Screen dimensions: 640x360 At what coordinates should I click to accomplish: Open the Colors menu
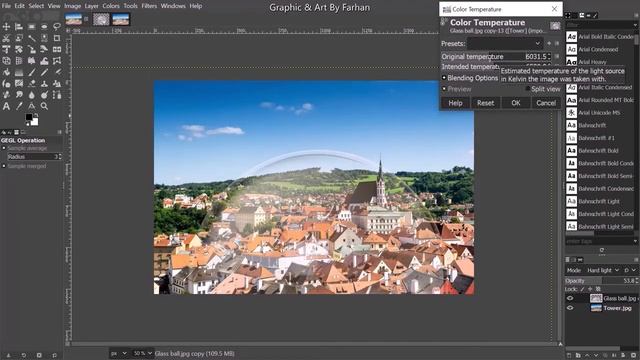point(111,6)
